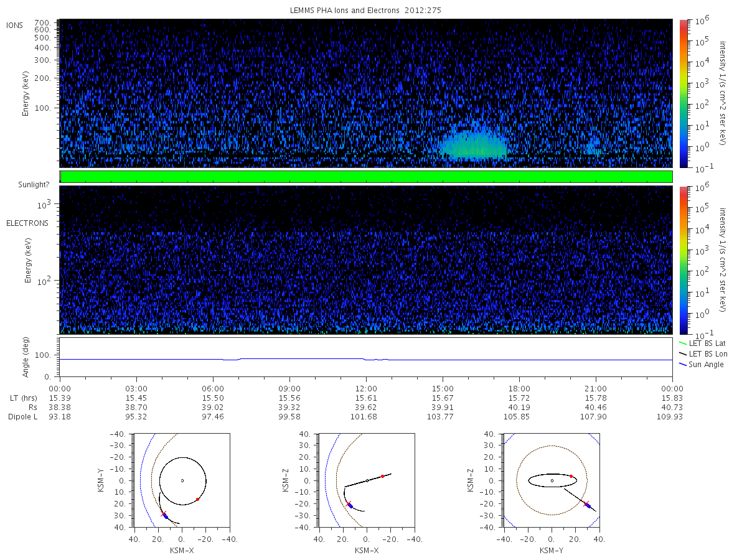Click the small ion enhancement near 21:00
This screenshot has height=560, width=747.
point(593,147)
